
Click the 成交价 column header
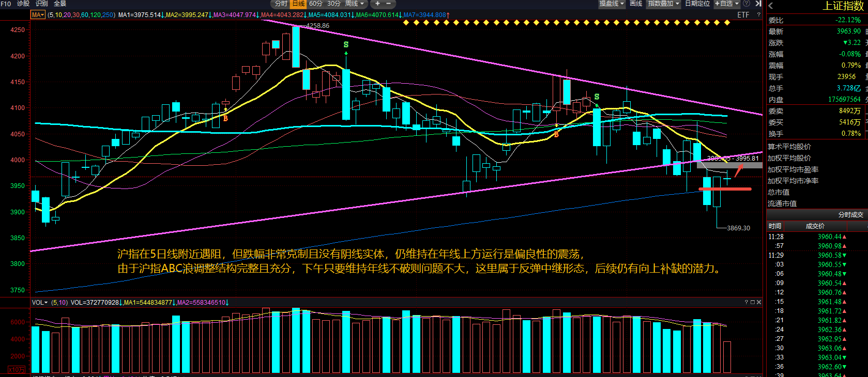click(x=815, y=226)
